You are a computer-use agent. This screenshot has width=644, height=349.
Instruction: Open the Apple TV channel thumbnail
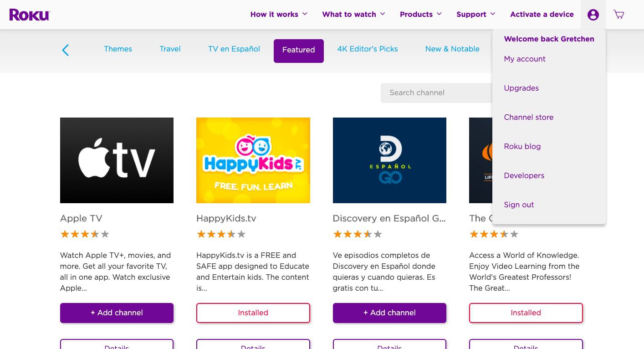pos(117,160)
